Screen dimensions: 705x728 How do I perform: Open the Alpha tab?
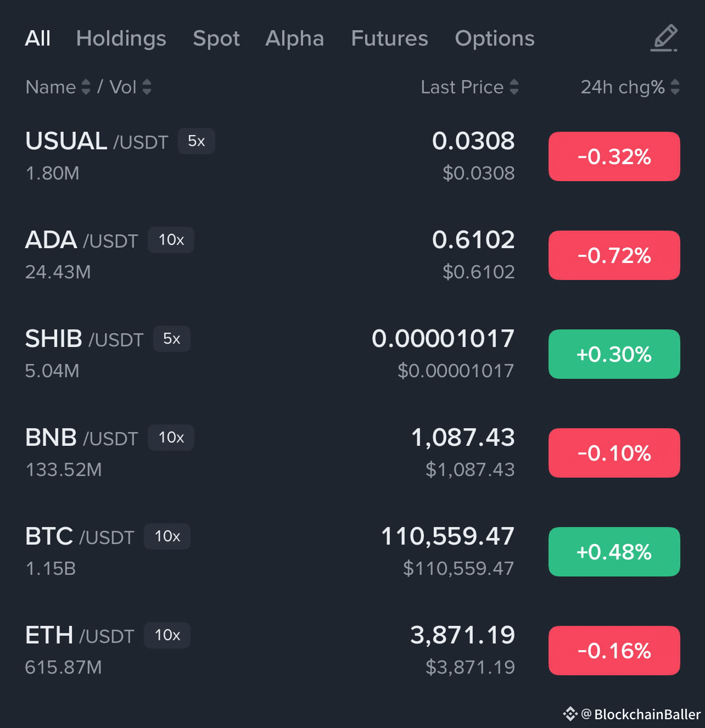294,38
